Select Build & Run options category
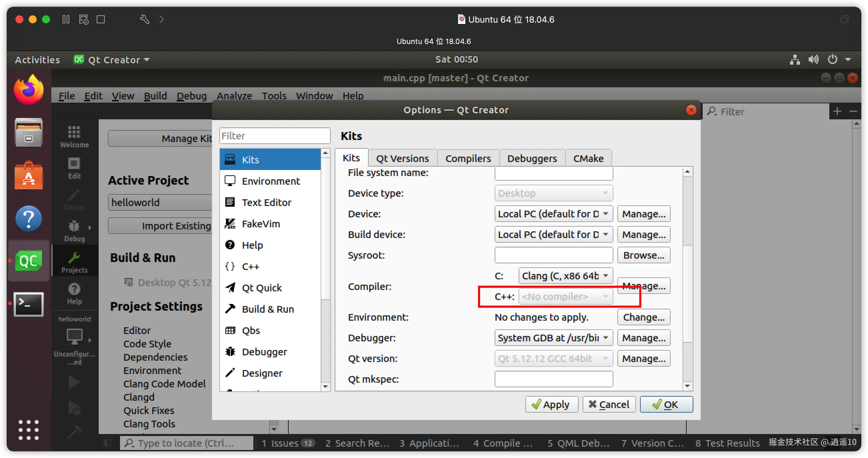868x458 pixels. point(268,309)
